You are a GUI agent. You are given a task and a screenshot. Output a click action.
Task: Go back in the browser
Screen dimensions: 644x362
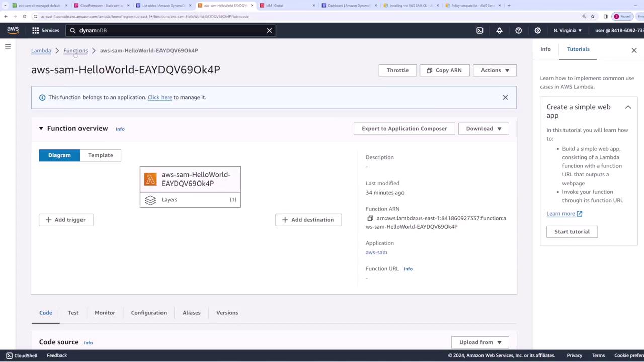(x=6, y=16)
